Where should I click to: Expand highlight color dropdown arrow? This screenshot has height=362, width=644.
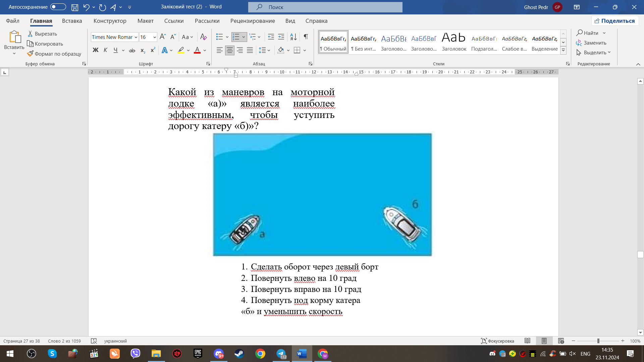188,50
